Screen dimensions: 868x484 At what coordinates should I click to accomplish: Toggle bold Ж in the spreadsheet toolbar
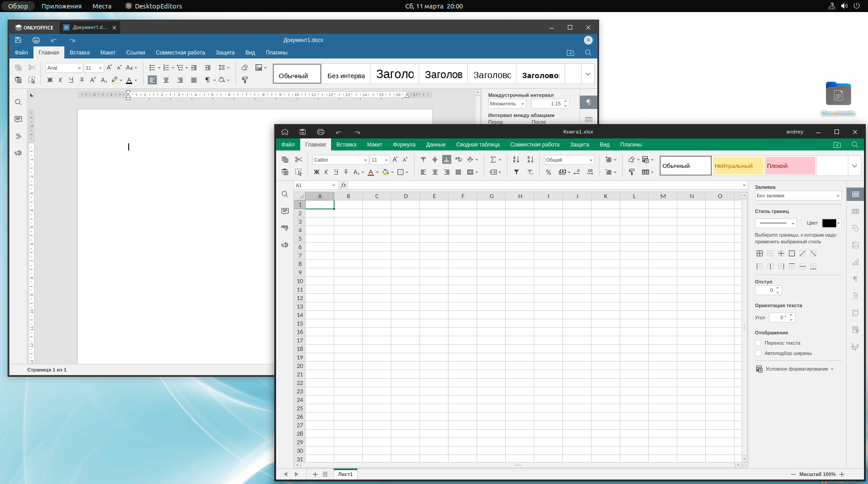316,172
